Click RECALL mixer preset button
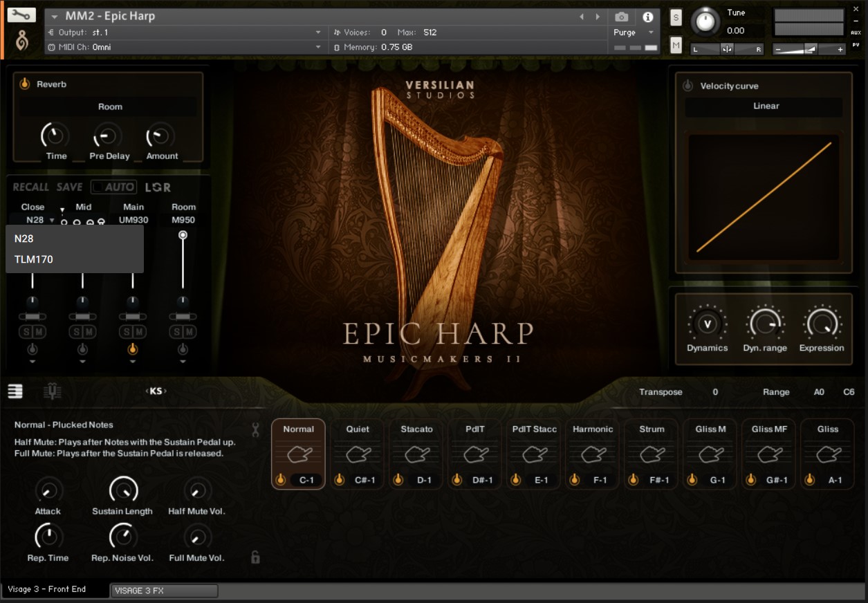868x603 pixels. (x=31, y=187)
